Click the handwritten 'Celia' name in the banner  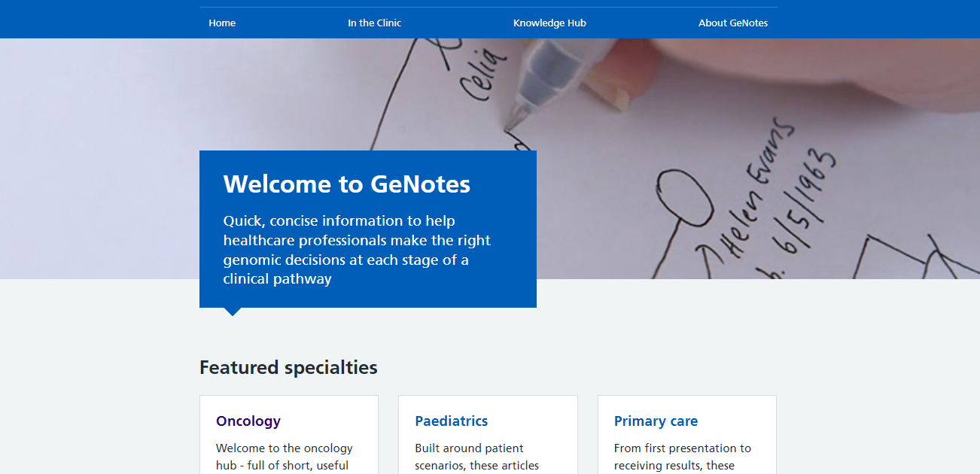pos(482,73)
